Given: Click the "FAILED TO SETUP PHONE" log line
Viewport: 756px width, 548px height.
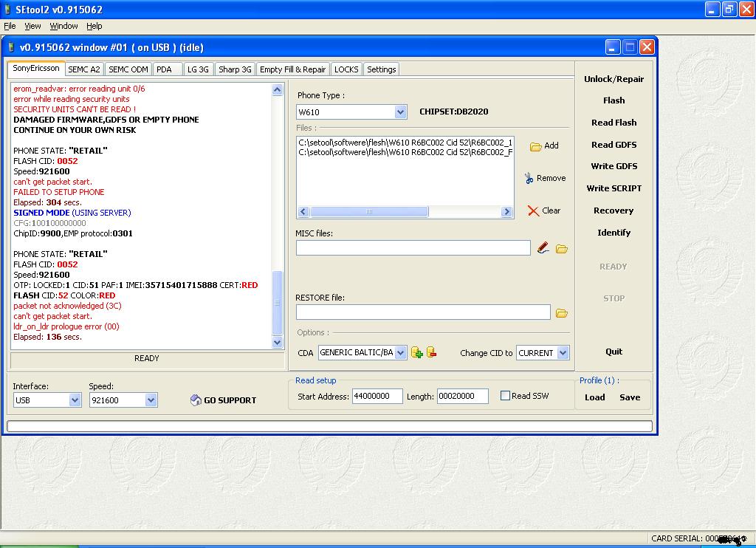Looking at the screenshot, I should [59, 192].
